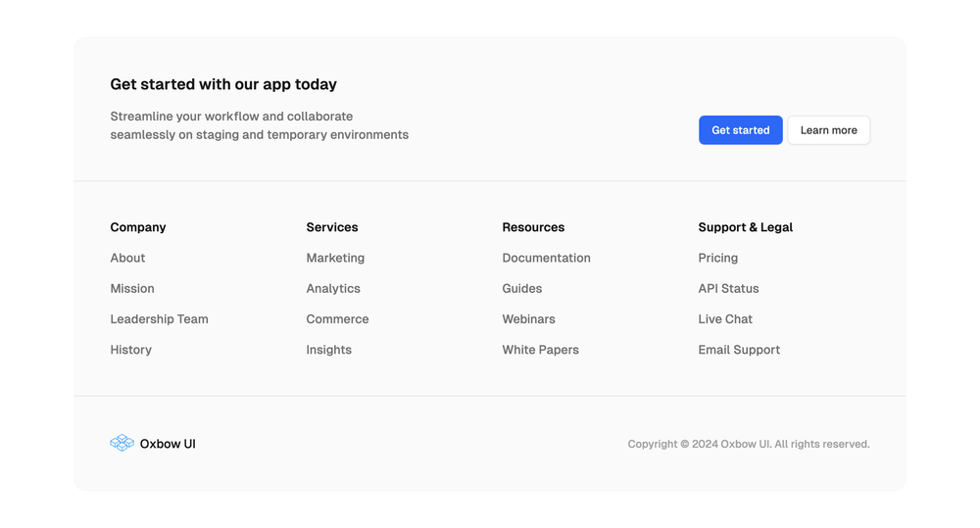Open the Live Chat link
Image resolution: width=980 pixels, height=528 pixels.
(725, 318)
